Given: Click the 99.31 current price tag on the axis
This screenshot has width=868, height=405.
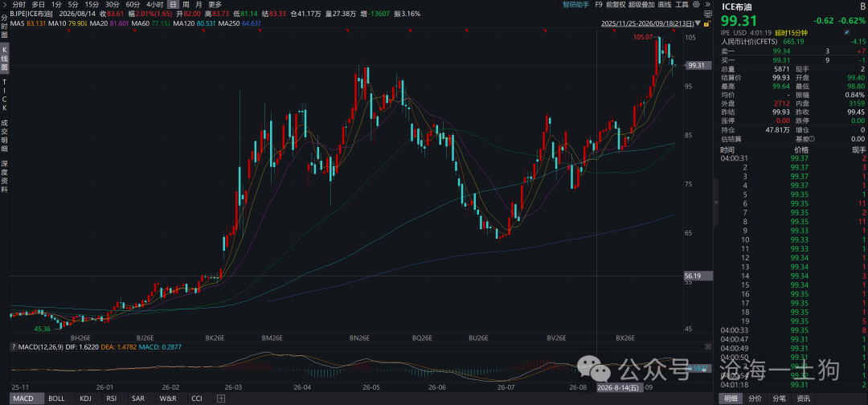Looking at the screenshot, I should tap(698, 65).
